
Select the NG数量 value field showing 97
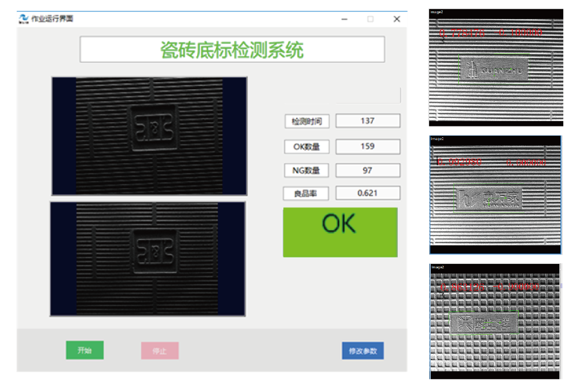pos(368,171)
